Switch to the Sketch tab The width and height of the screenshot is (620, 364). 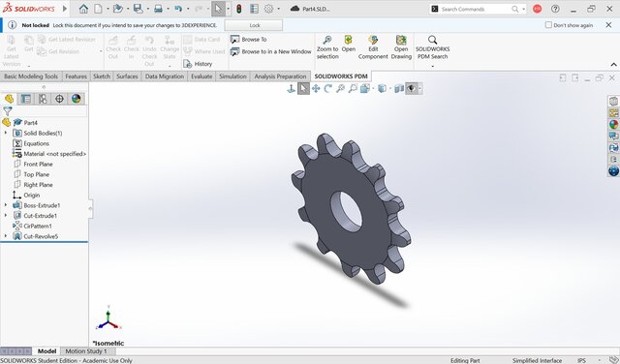point(101,76)
